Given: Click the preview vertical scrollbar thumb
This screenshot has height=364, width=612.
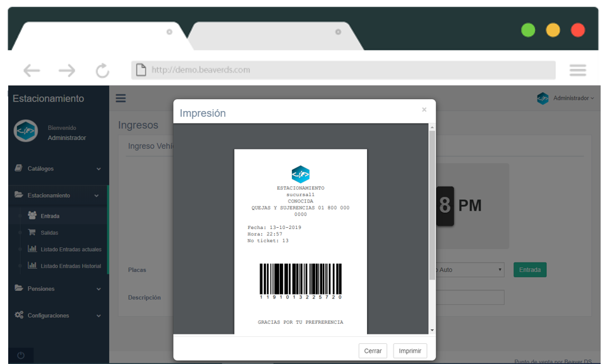Looking at the screenshot, I should click(x=432, y=205).
